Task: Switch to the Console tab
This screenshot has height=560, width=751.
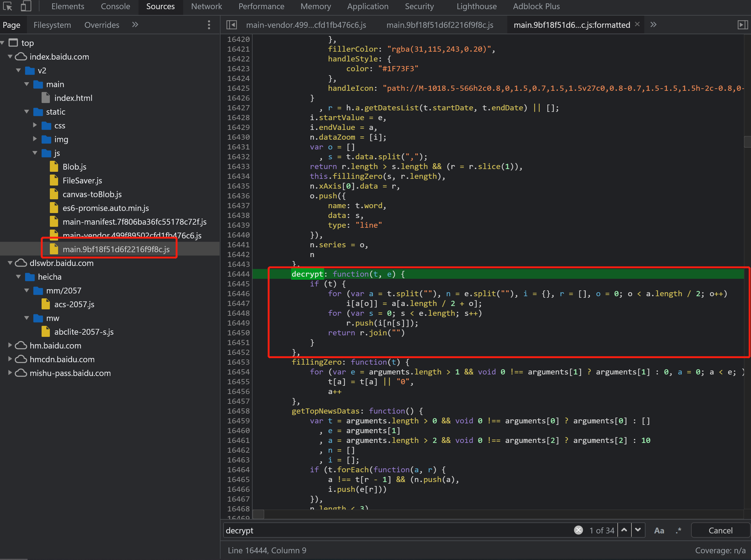Action: point(115,6)
